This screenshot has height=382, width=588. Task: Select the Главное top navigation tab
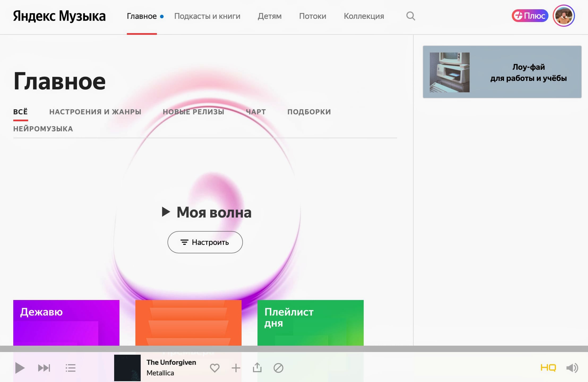(142, 16)
